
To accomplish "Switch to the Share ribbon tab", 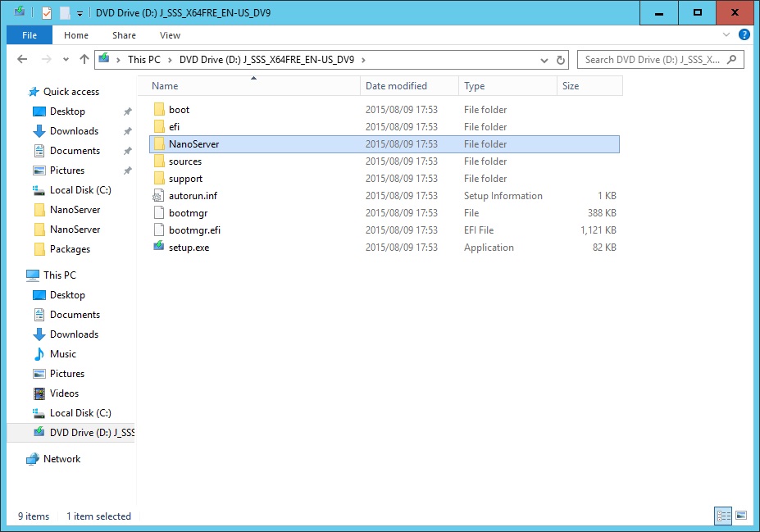I will 124,35.
